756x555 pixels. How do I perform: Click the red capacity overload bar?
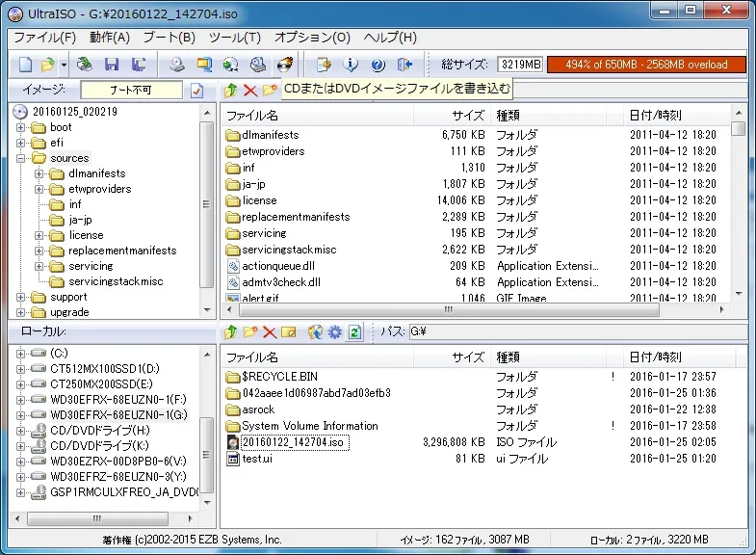click(x=646, y=65)
